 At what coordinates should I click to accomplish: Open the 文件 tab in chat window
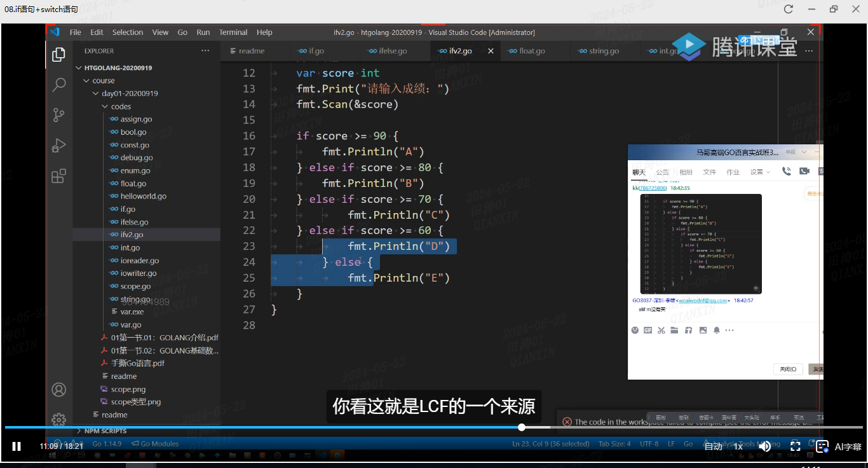coord(710,172)
